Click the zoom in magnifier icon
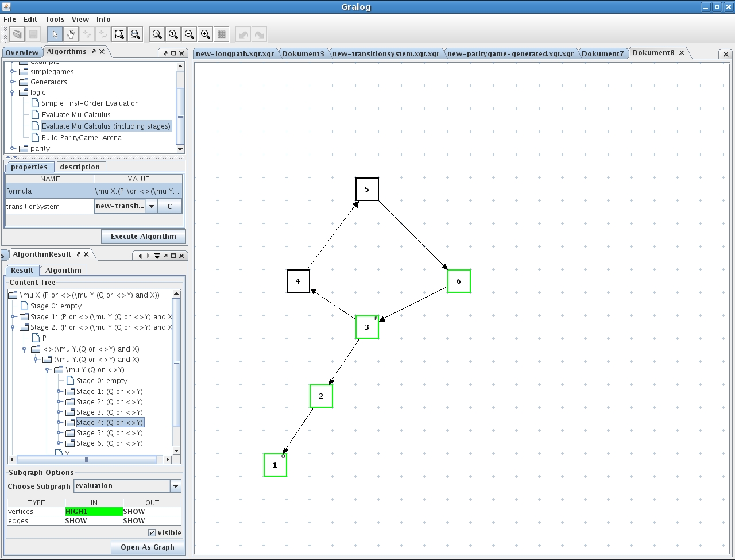Image resolution: width=735 pixels, height=560 pixels. click(205, 34)
